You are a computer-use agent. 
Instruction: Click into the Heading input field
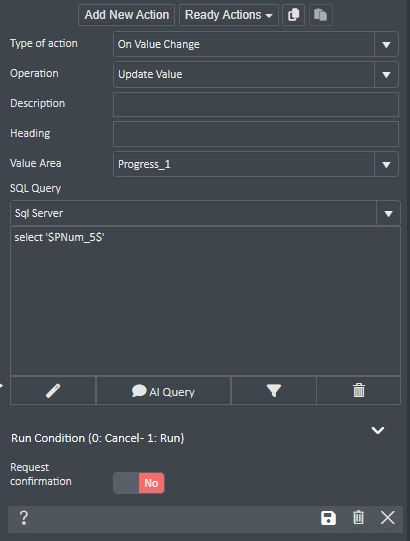coord(256,134)
